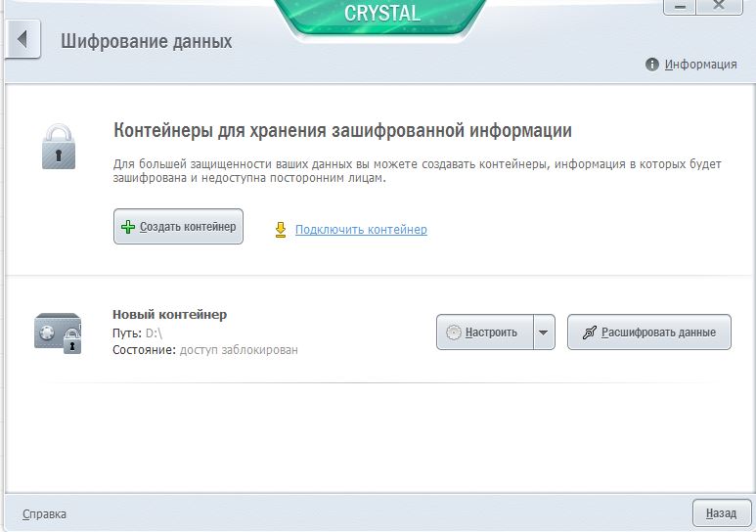Open the Справка link
The image size is (756, 532).
44,514
